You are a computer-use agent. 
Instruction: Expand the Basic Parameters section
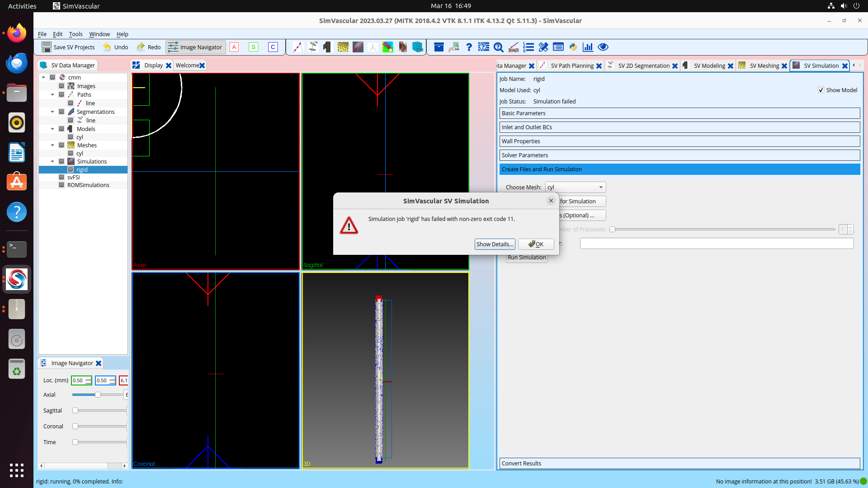[x=679, y=113]
